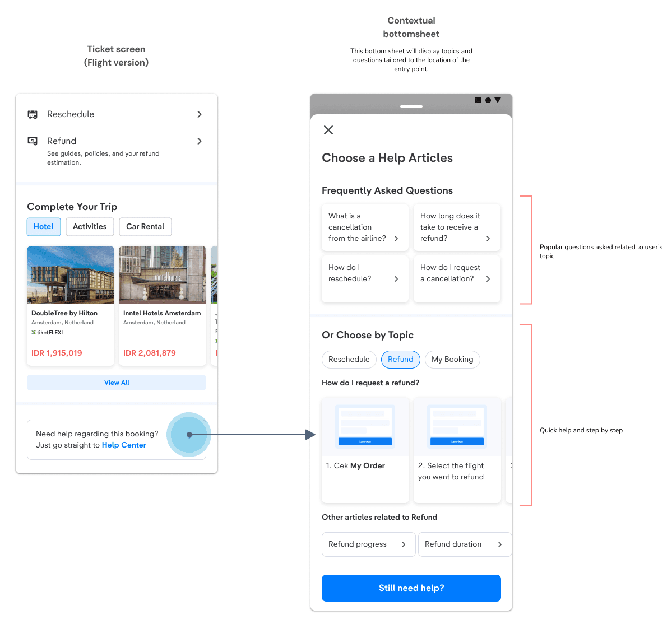Click How do I request cancellation text
Screen dimensions: 672x624
coord(450,273)
